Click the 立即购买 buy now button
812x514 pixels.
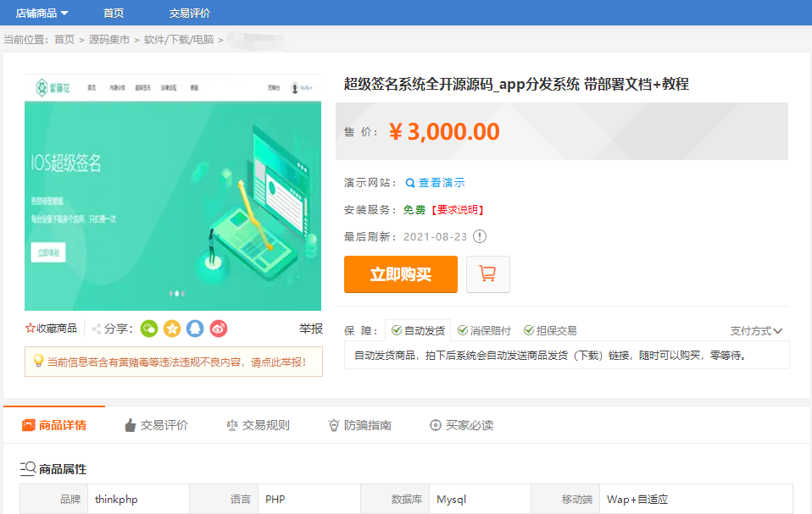pos(400,274)
